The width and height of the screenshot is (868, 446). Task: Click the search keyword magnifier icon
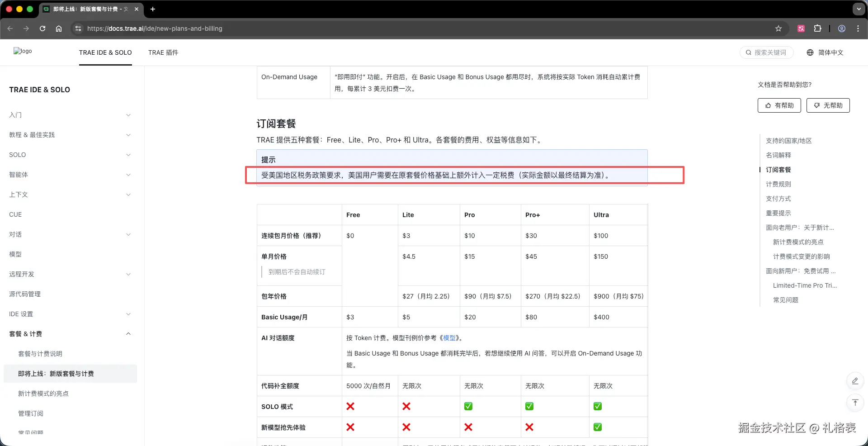748,52
